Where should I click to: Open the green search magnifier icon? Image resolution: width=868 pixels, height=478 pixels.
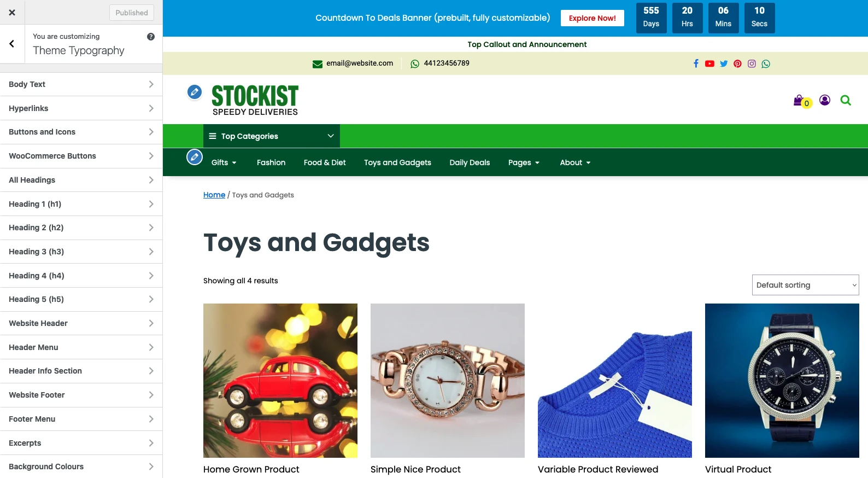point(846,100)
